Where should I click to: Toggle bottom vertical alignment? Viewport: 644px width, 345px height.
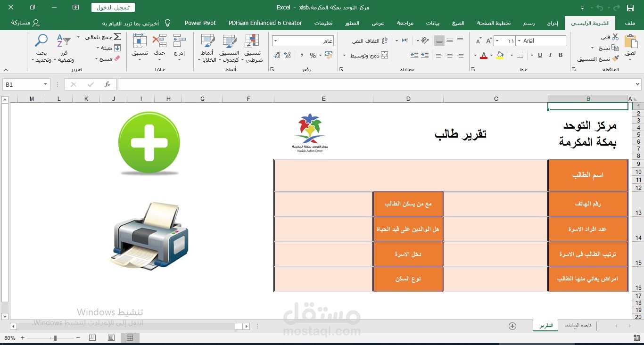pyautogui.click(x=439, y=41)
